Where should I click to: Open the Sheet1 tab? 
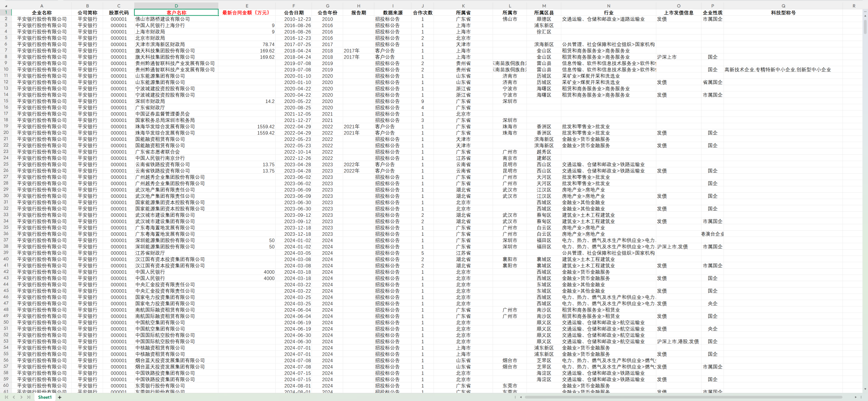tap(45, 397)
